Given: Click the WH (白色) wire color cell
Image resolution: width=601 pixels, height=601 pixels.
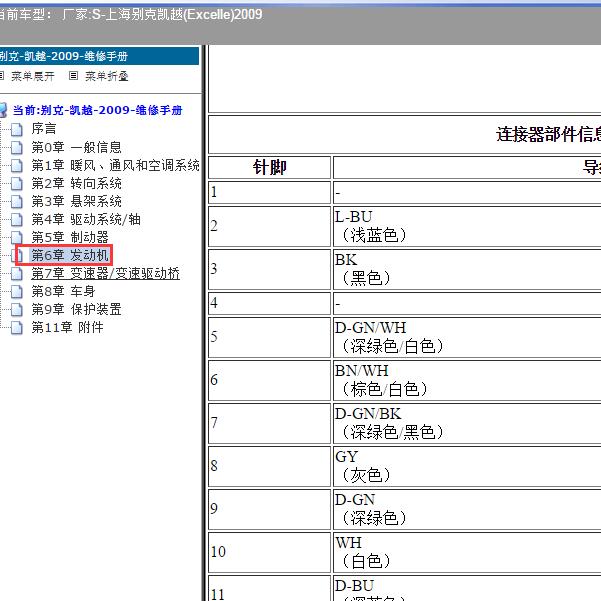Looking at the screenshot, I should (467, 552).
